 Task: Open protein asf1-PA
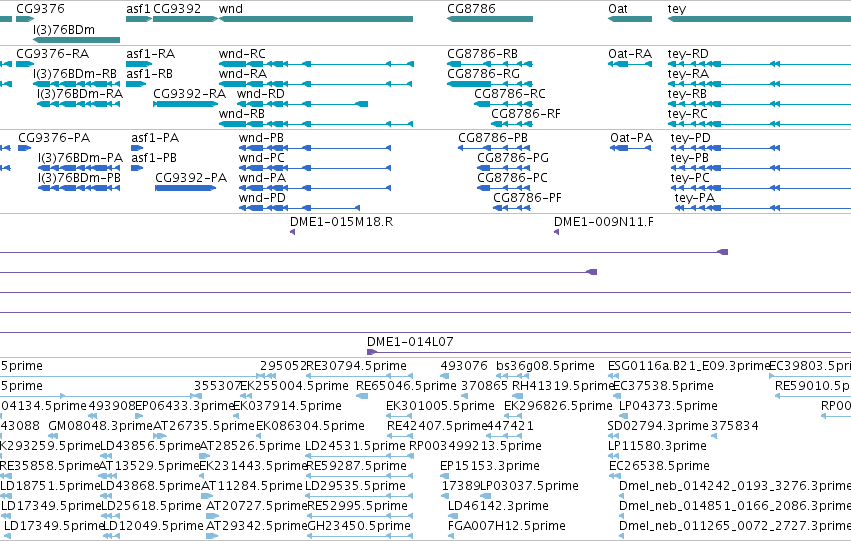pyautogui.click(x=155, y=138)
